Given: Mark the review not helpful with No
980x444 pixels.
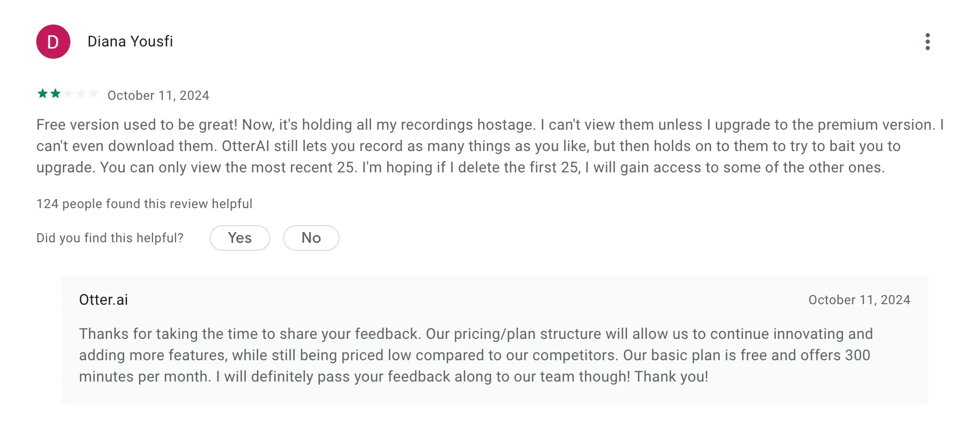Looking at the screenshot, I should (311, 238).
